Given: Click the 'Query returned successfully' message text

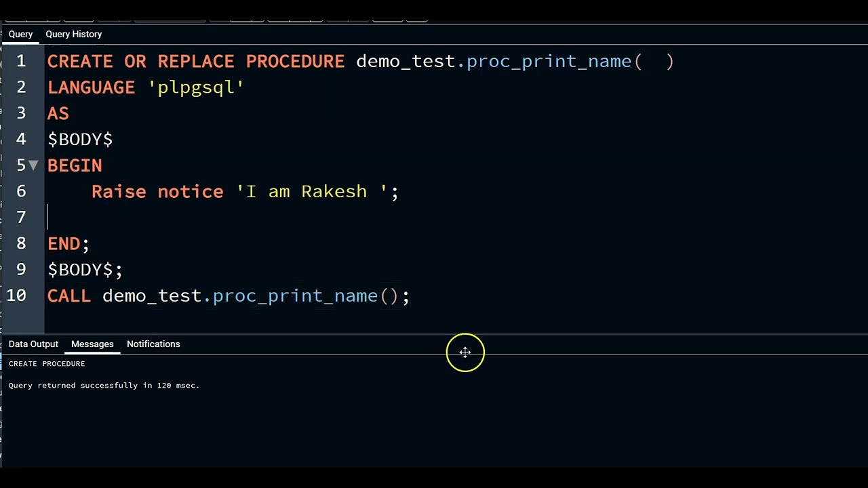Looking at the screenshot, I should pos(104,386).
